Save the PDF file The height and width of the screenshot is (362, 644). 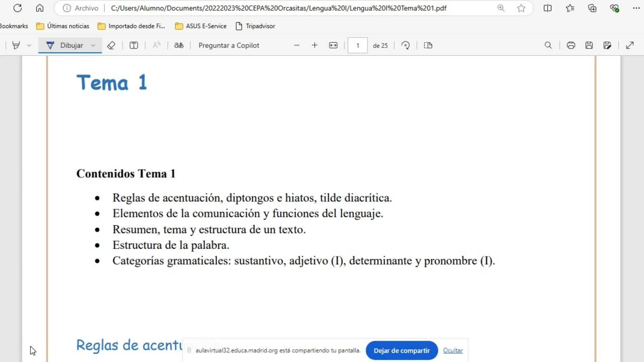coord(589,45)
